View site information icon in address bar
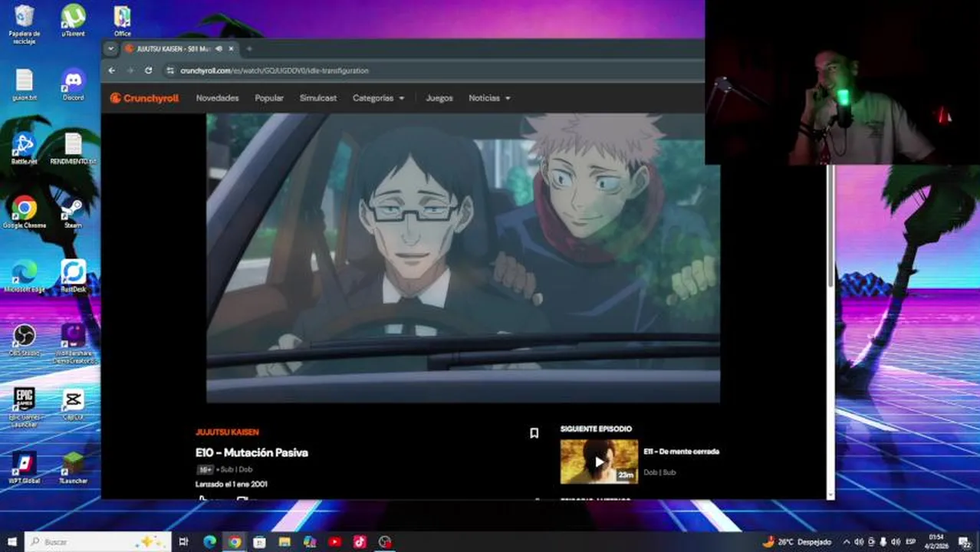The image size is (980, 552). [170, 71]
